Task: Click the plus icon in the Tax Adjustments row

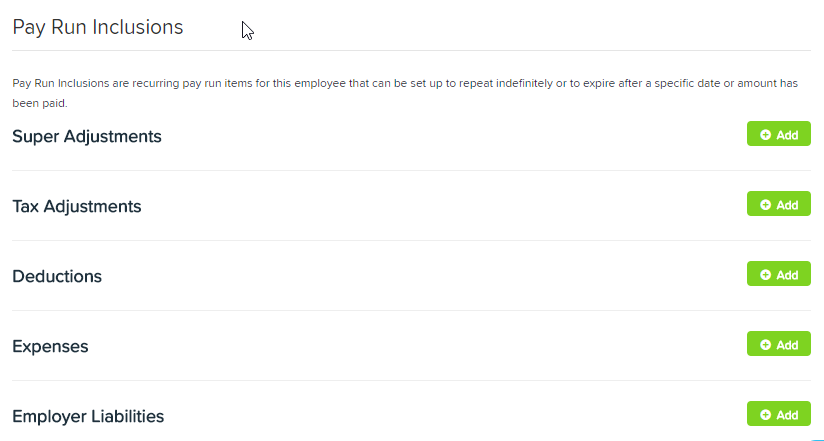Action: pos(765,205)
